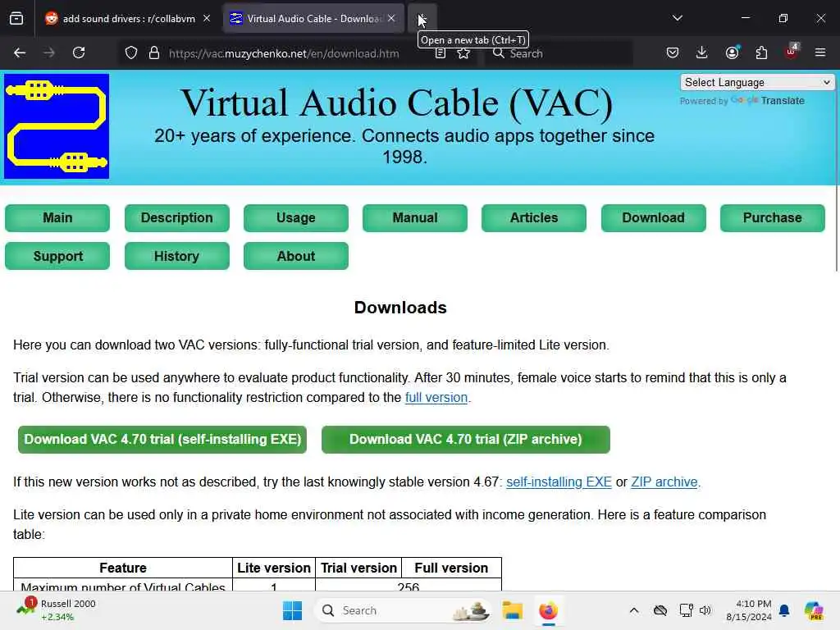Click version 4.67 'self-installing EXE' link
Viewport: 840px width, 630px height.
point(559,482)
